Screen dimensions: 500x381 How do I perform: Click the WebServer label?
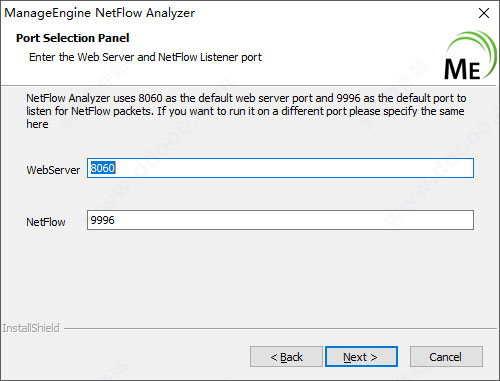point(53,170)
